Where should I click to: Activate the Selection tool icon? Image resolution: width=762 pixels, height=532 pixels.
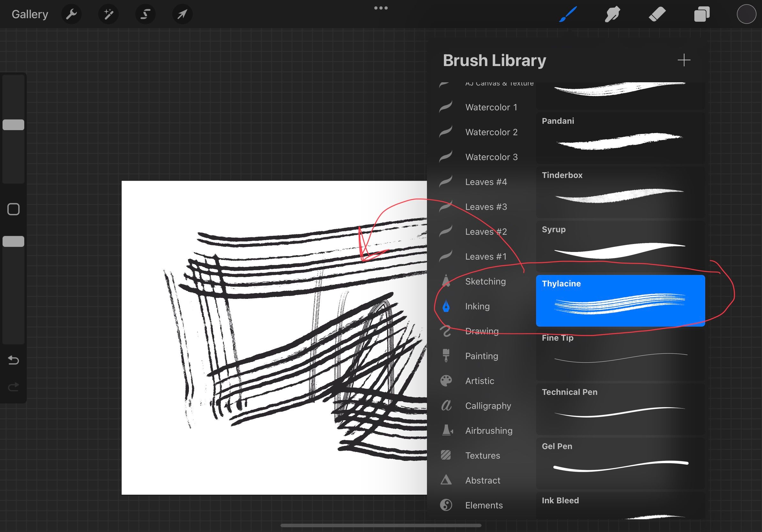pyautogui.click(x=146, y=14)
